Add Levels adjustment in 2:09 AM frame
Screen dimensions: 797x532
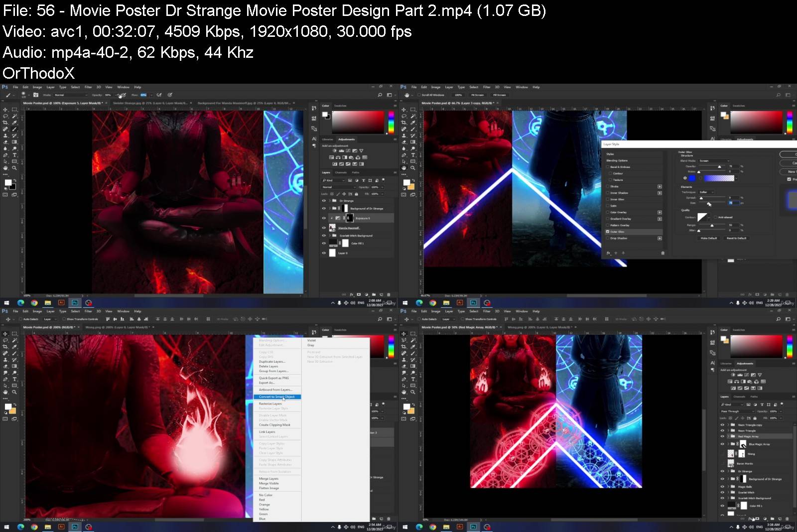(x=341, y=150)
